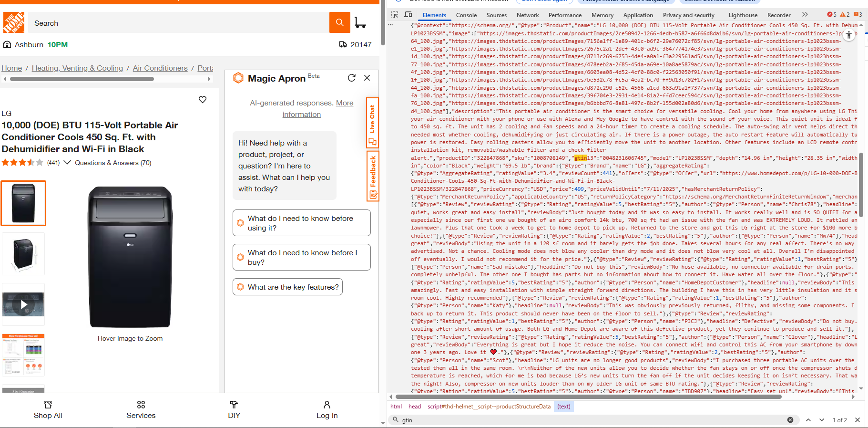The width and height of the screenshot is (868, 428).
Task: Clear the DevTools search field
Action: 790,420
